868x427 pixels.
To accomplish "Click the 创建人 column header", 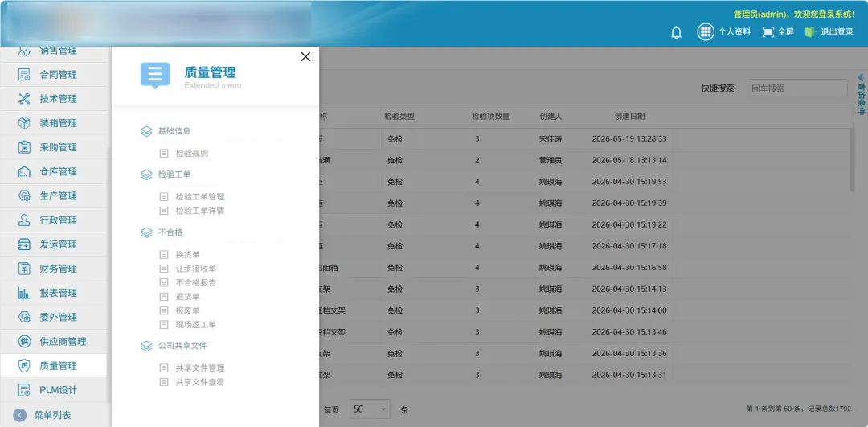I will click(551, 117).
